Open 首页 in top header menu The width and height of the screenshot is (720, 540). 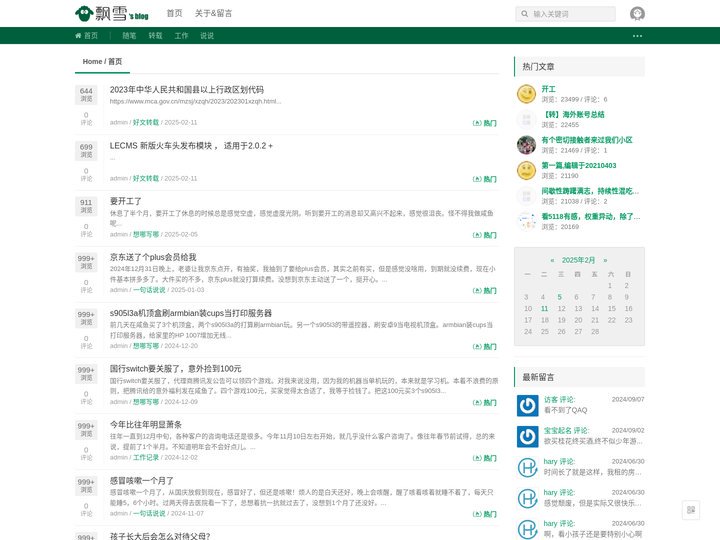[174, 13]
